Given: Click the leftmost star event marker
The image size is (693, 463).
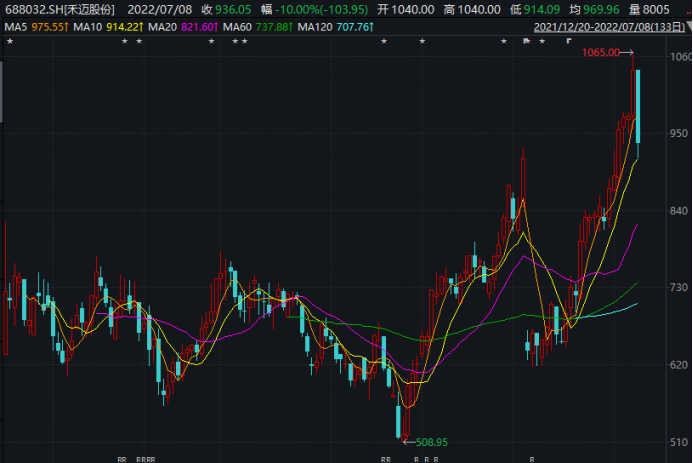Looking at the screenshot, I should [9, 41].
